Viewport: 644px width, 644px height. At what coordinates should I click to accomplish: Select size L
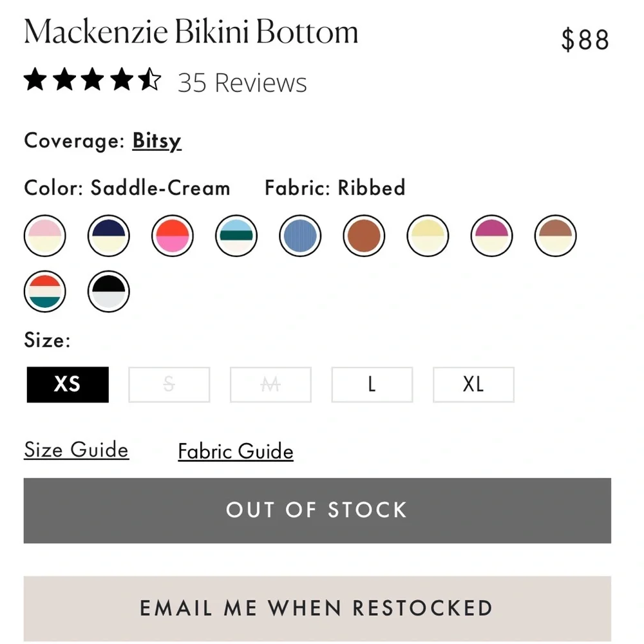click(x=372, y=384)
